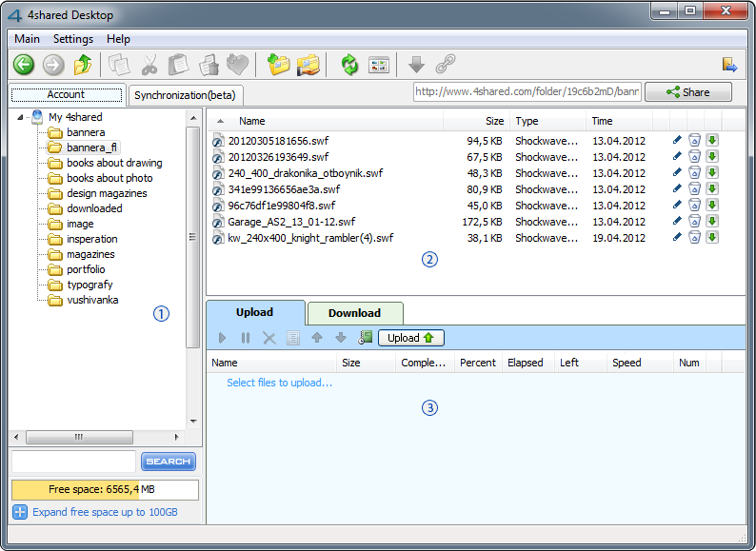Click trash icon for 2012030518 1656.swf row
Image resolution: width=756 pixels, height=551 pixels.
coord(694,140)
